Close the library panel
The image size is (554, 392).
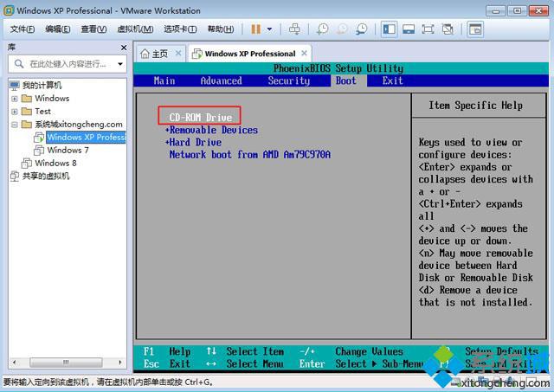124,48
